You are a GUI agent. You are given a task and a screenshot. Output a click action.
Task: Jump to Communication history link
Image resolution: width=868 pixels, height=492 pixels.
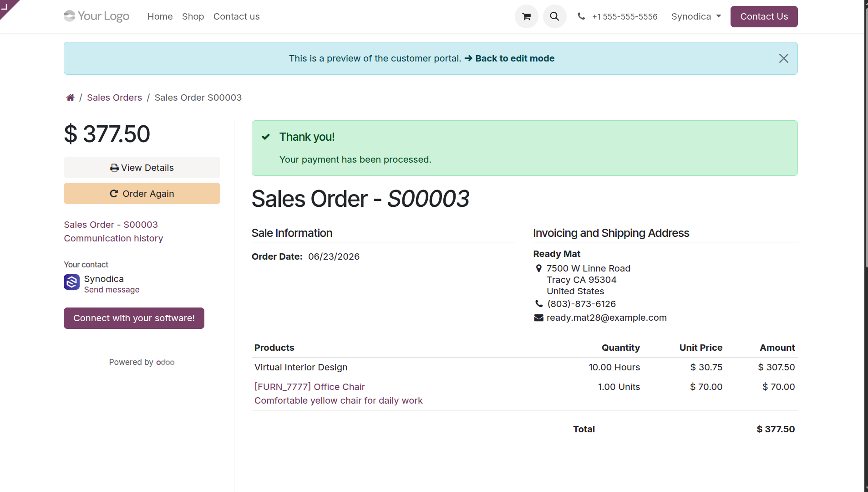point(113,238)
